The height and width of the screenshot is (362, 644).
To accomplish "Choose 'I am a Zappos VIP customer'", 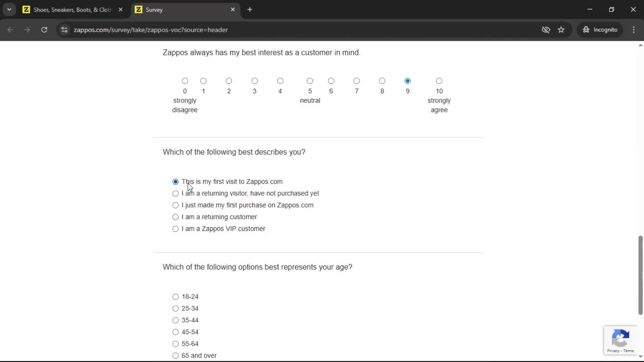I will pos(175,229).
